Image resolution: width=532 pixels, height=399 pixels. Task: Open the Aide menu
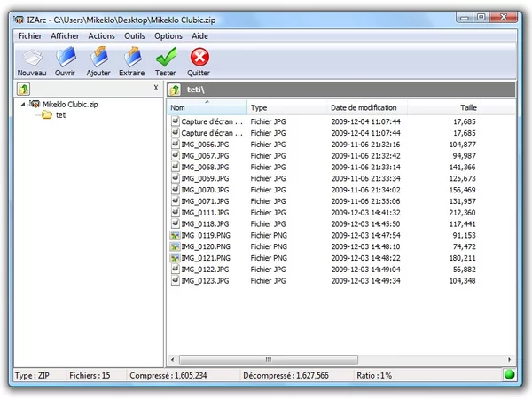coord(199,36)
